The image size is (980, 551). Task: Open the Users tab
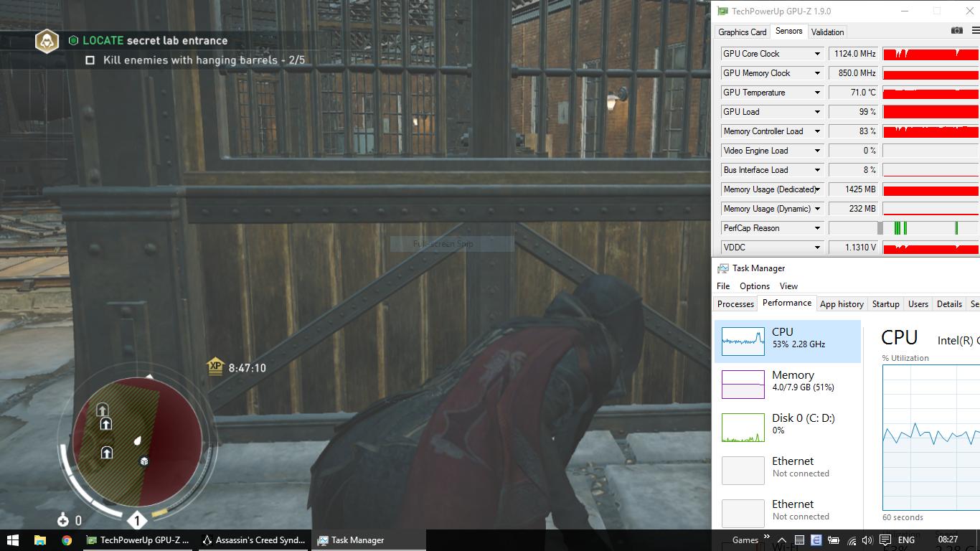tap(918, 304)
